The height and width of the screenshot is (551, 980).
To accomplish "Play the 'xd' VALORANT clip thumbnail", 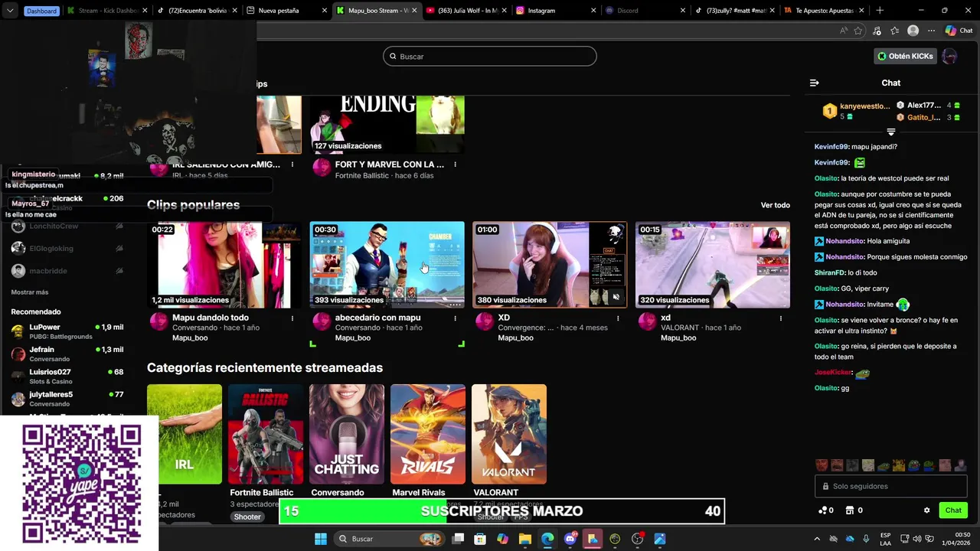I will click(x=713, y=265).
